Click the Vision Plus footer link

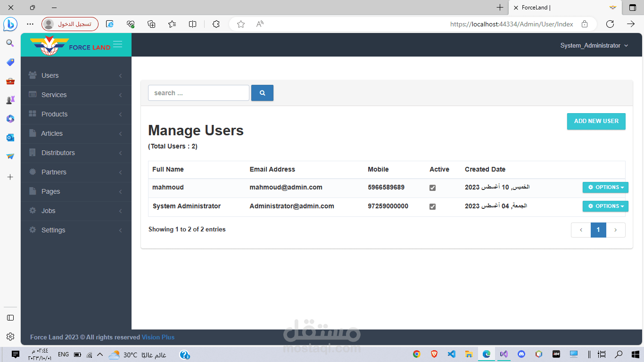[158, 337]
